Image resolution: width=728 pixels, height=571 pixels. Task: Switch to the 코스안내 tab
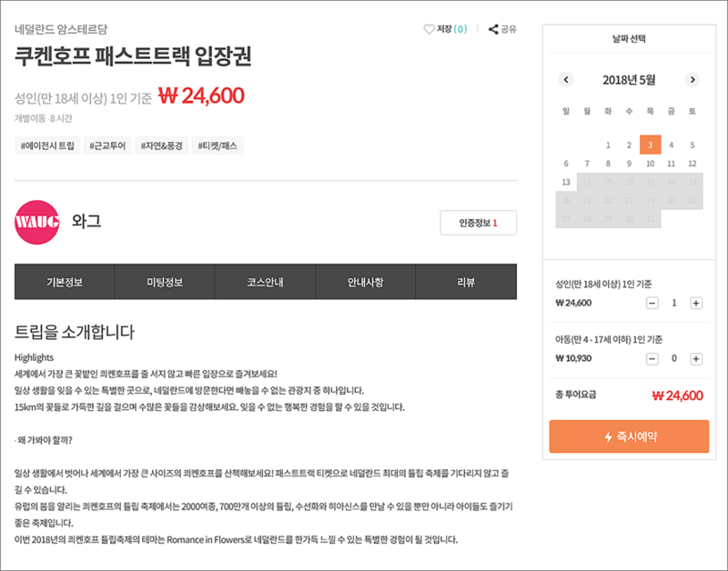[x=265, y=282]
